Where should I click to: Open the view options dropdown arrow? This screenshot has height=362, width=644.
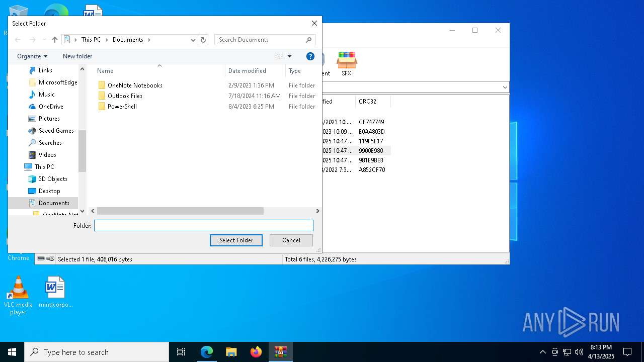(x=289, y=56)
